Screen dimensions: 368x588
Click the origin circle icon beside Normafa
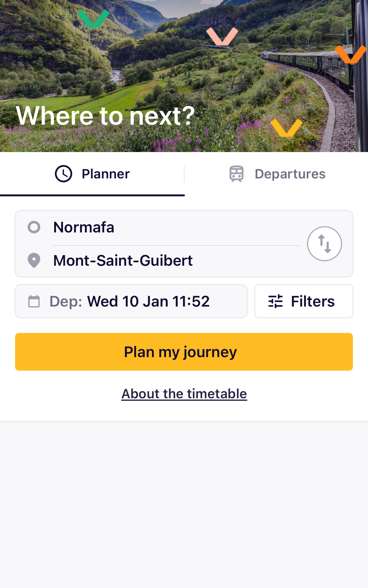coord(34,227)
